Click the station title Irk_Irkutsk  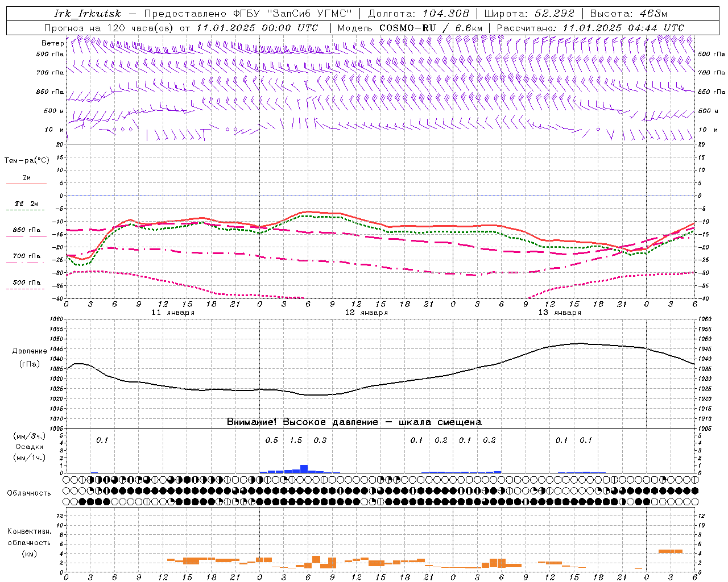pos(88,14)
